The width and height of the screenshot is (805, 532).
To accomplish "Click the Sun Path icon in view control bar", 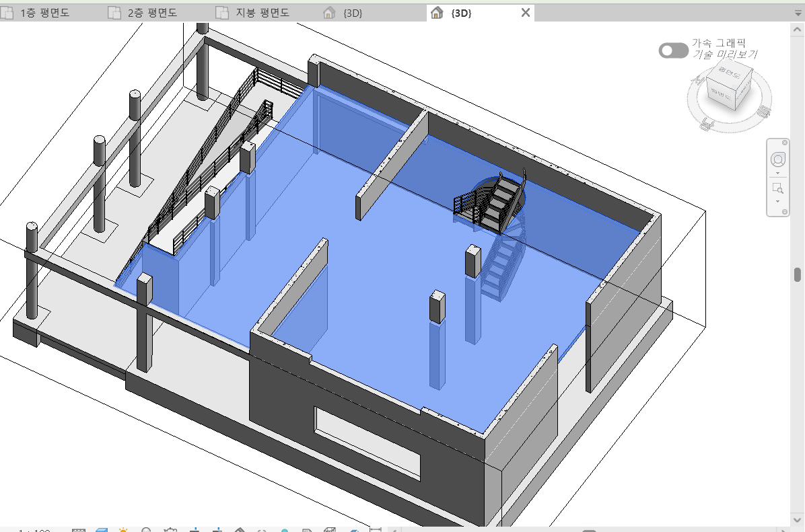I will pyautogui.click(x=123, y=531).
